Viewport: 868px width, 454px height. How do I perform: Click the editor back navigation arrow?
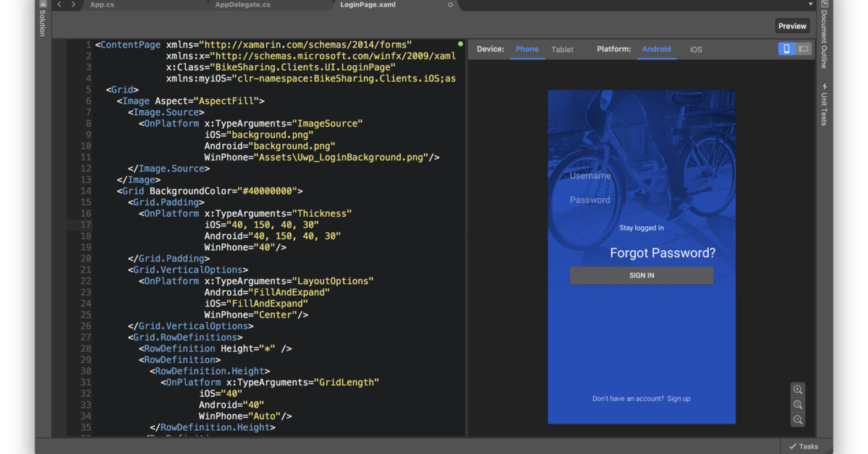click(x=59, y=4)
